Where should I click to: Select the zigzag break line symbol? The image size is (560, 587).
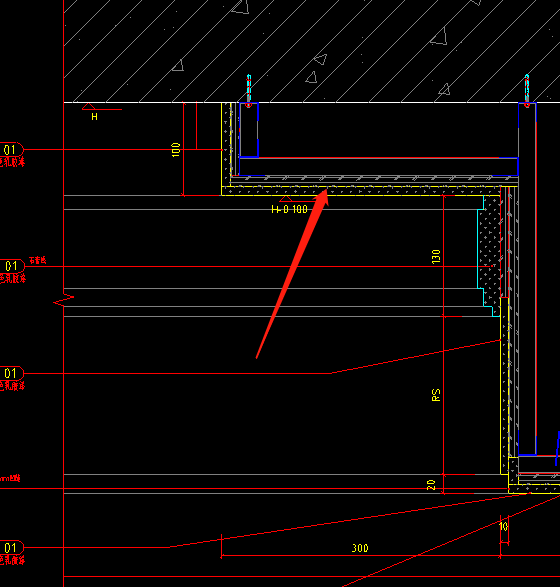(64, 300)
